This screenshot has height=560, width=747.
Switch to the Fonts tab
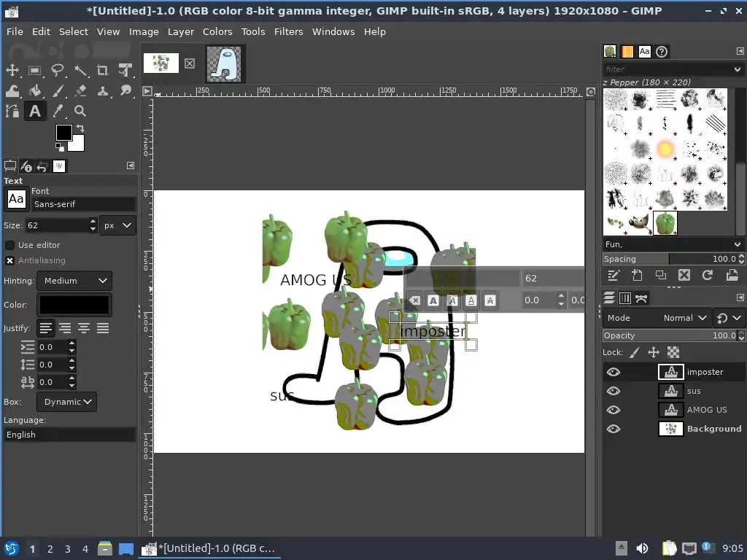(645, 52)
